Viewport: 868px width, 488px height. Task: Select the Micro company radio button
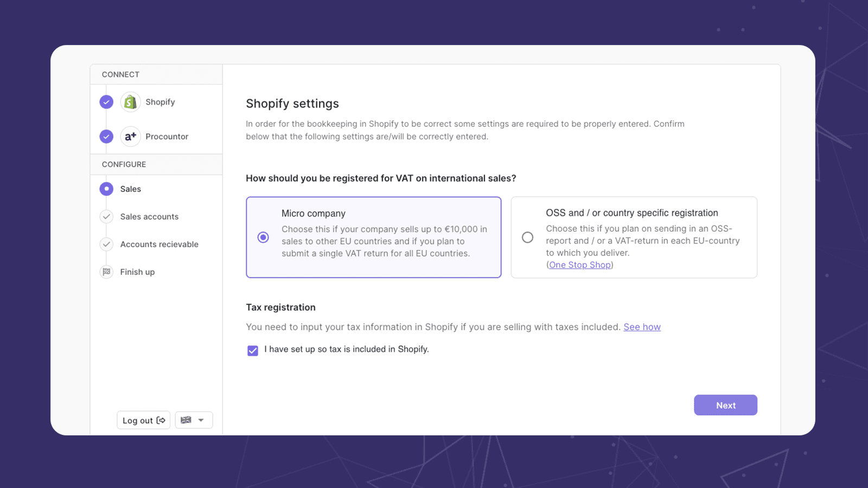263,237
